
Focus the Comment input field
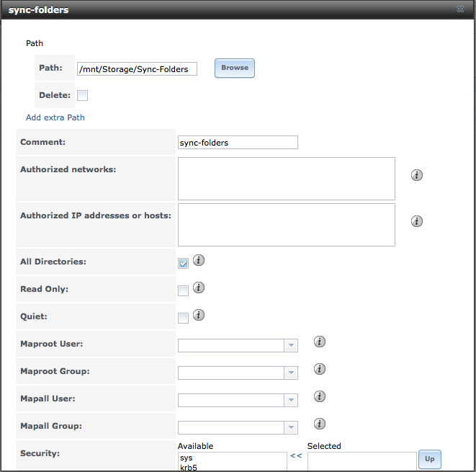(x=238, y=143)
